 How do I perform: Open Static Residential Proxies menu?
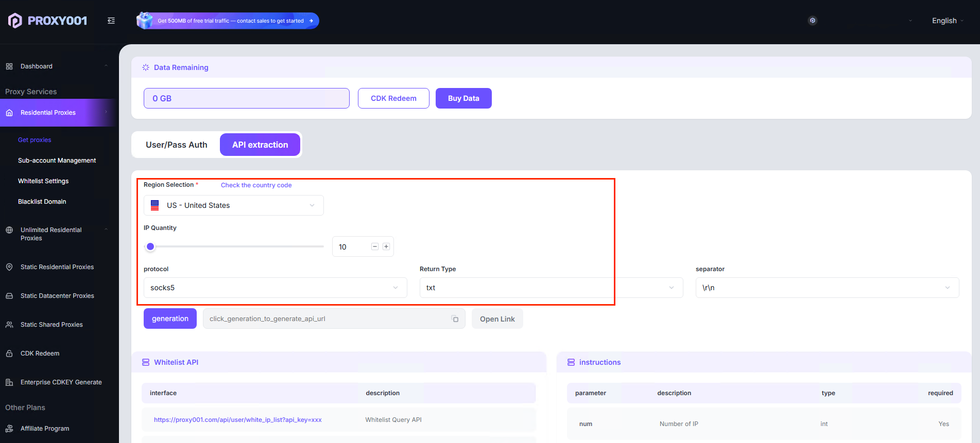pos(57,267)
